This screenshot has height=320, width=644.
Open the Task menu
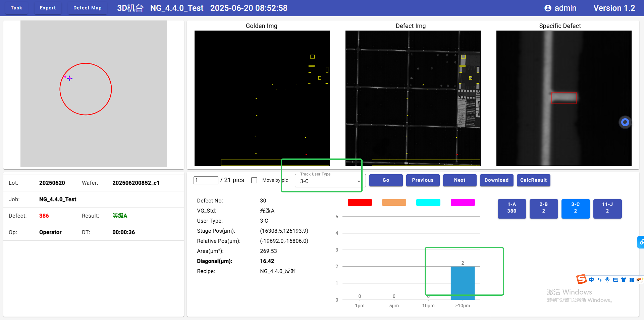pos(16,8)
